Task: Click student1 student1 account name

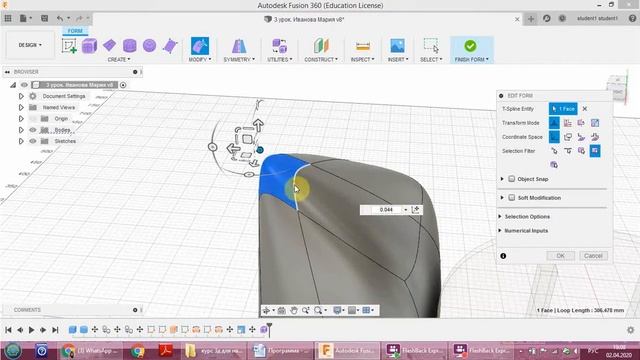Action: coord(597,19)
